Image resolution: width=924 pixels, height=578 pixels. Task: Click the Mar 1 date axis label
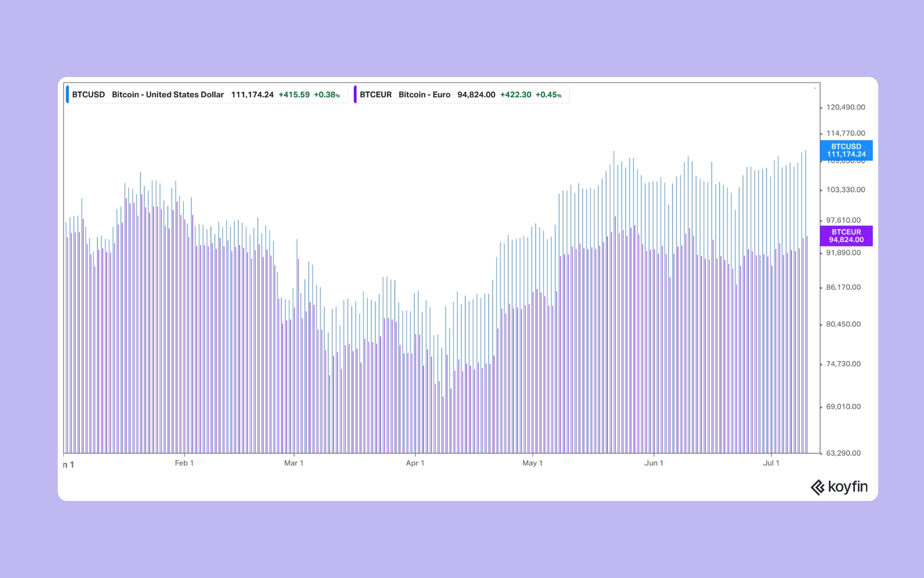click(294, 463)
